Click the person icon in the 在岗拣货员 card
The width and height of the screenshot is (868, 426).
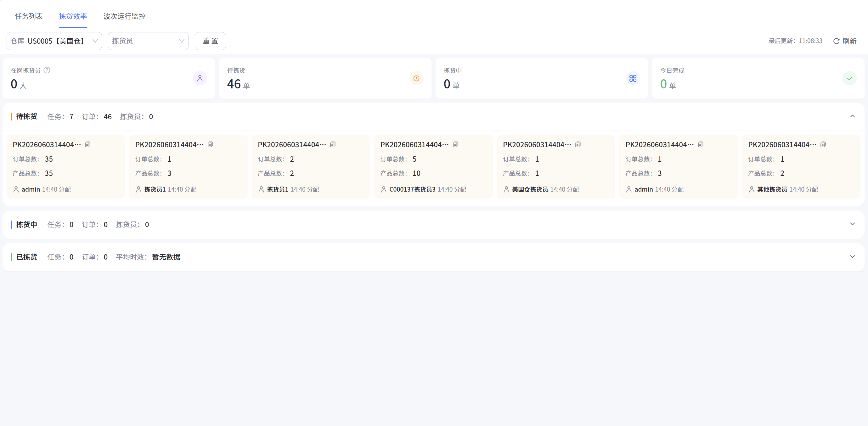click(200, 78)
